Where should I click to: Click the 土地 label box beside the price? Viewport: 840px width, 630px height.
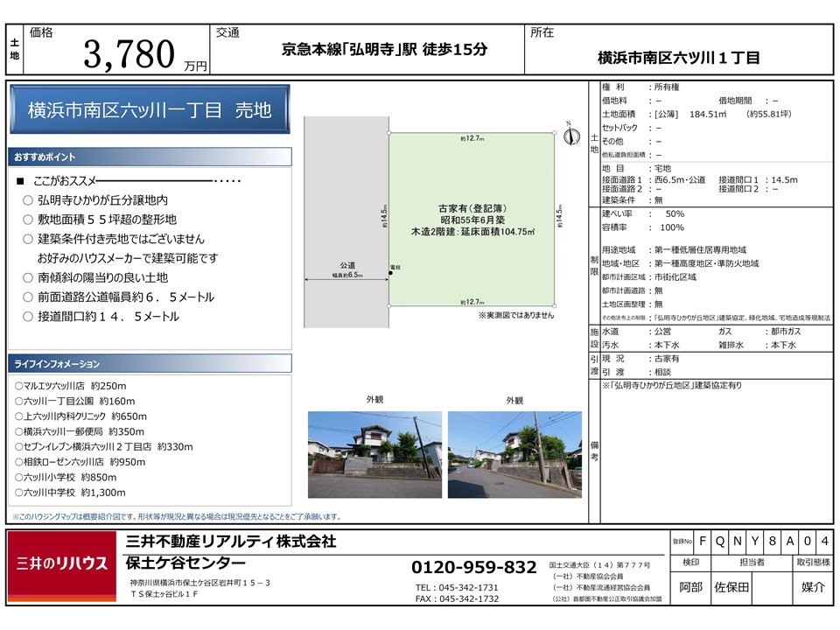pyautogui.click(x=15, y=49)
